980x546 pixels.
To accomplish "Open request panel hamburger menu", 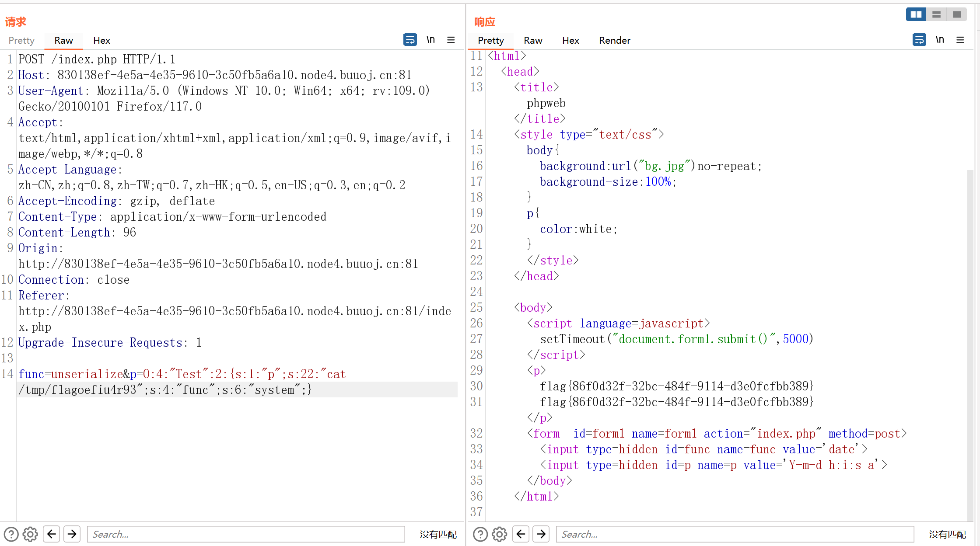I will (451, 40).
